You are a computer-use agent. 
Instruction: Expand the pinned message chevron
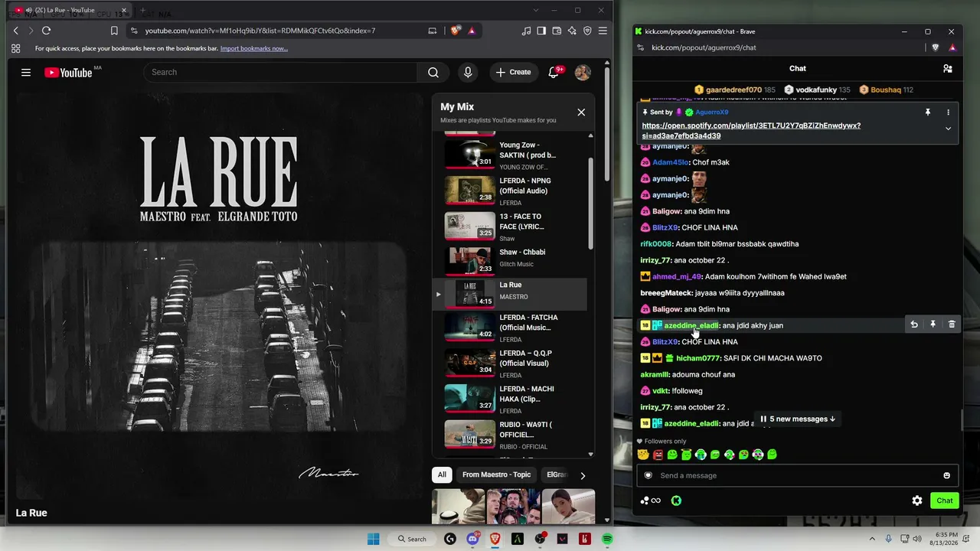click(x=948, y=129)
